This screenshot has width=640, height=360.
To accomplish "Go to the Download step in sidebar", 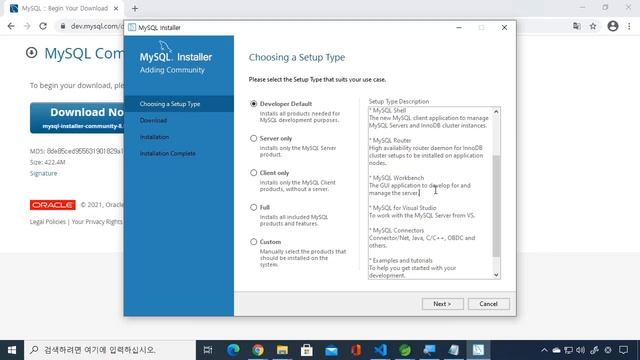I will coord(153,120).
